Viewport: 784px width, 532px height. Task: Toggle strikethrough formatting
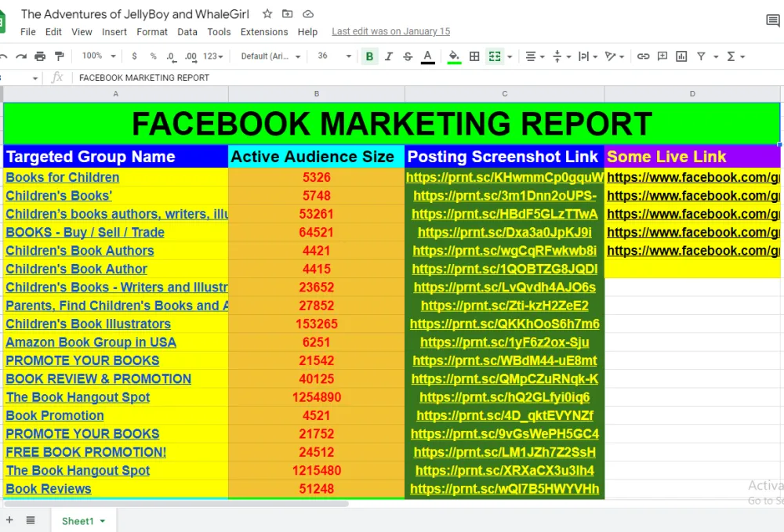[408, 56]
